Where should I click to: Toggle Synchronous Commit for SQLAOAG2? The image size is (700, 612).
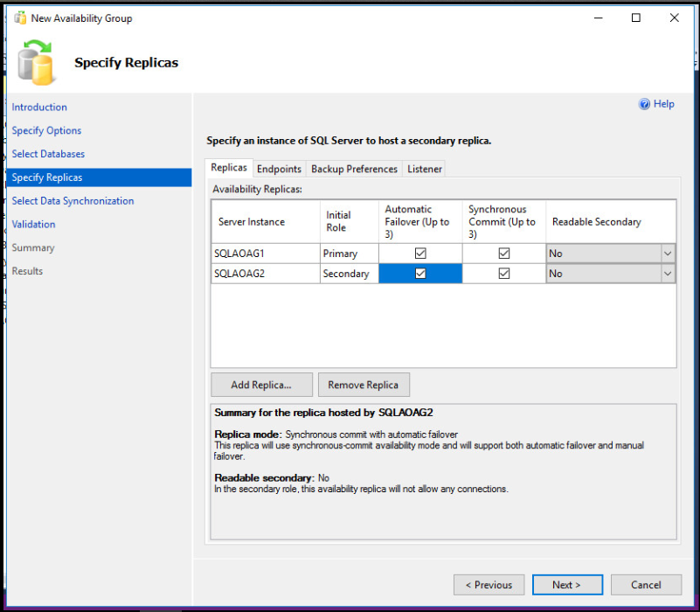(503, 273)
